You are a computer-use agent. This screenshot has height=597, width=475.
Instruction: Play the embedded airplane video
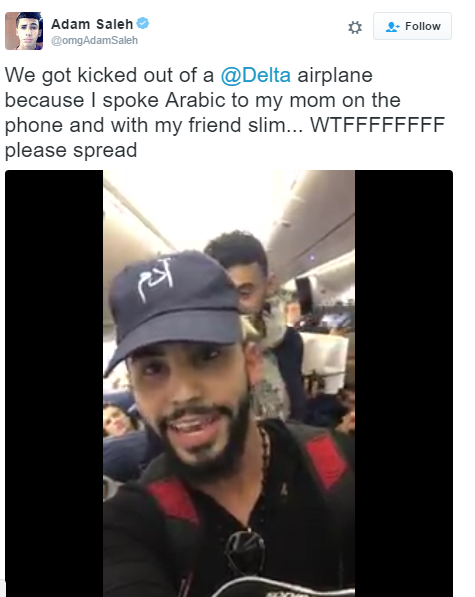tap(229, 383)
